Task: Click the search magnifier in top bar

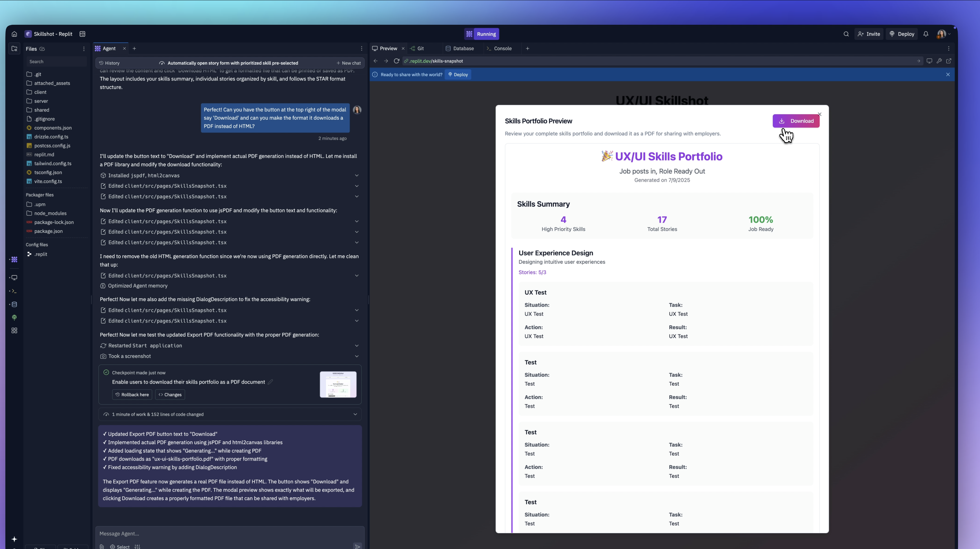Action: 846,34
